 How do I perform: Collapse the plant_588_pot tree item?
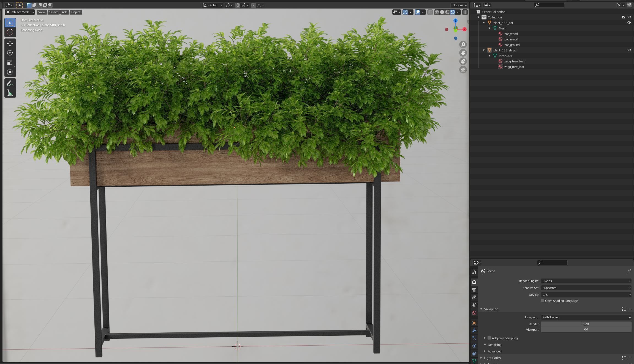(x=484, y=23)
